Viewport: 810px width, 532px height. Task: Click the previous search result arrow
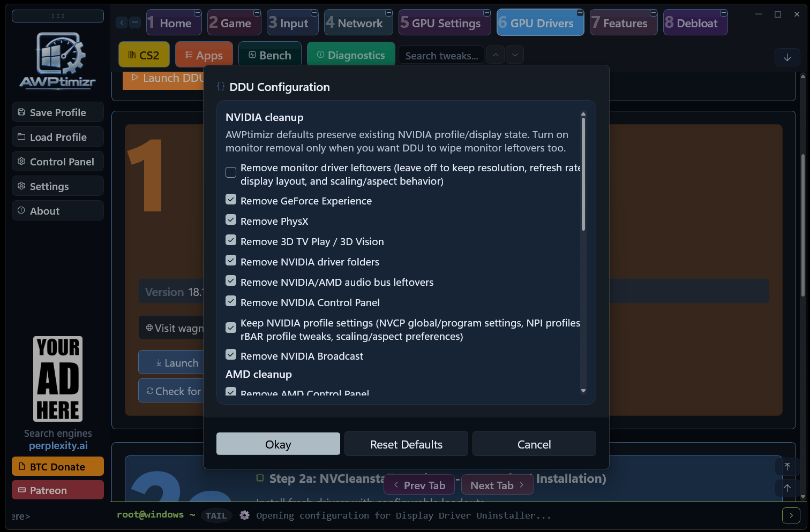[496, 55]
